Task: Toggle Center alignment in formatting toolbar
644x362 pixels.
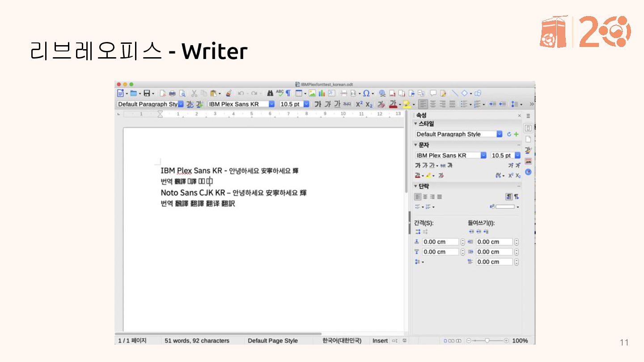Action: 433,104
